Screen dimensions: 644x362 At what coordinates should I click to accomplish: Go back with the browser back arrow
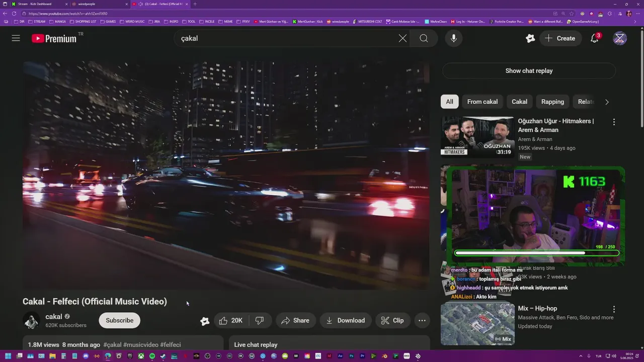click(5, 14)
